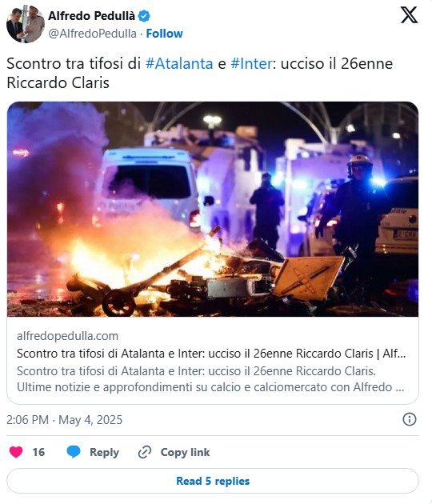Click the reply speech bubble icon
The width and height of the screenshot is (432, 504).
click(x=74, y=452)
